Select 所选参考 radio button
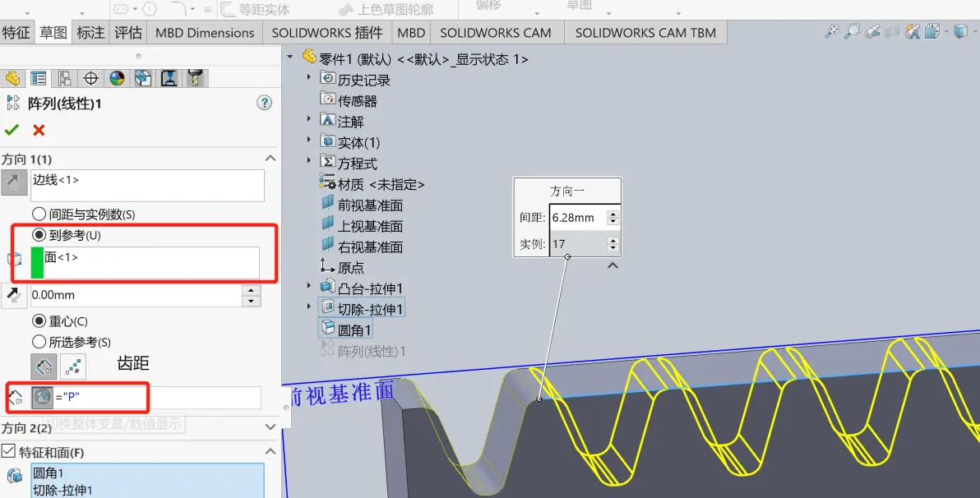The height and width of the screenshot is (498, 980). [39, 341]
